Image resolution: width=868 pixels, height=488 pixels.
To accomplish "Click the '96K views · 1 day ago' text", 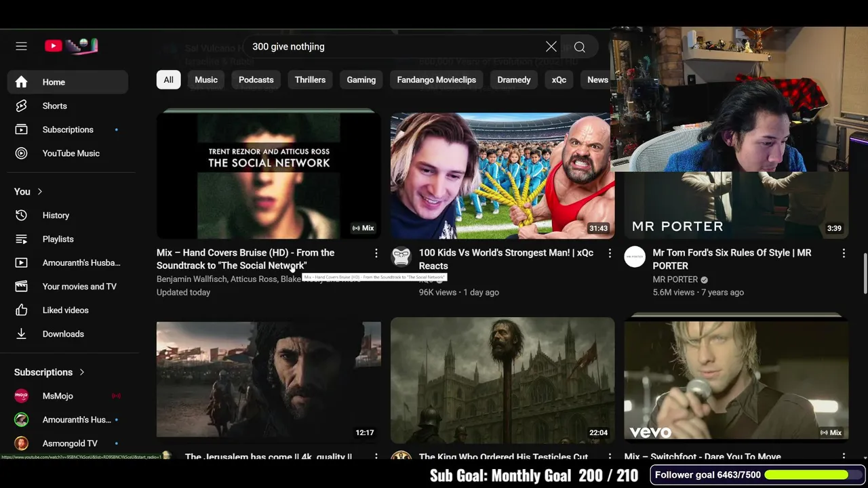I will (458, 292).
